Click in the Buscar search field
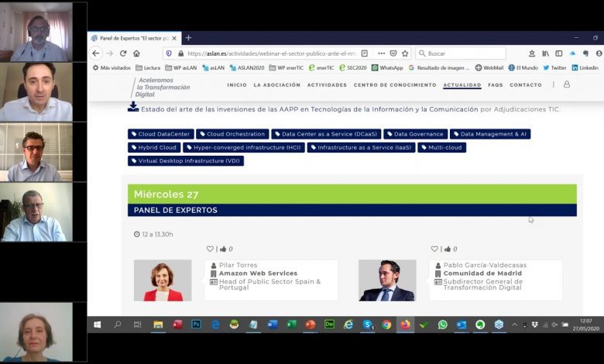The image size is (604, 364). coord(461,53)
